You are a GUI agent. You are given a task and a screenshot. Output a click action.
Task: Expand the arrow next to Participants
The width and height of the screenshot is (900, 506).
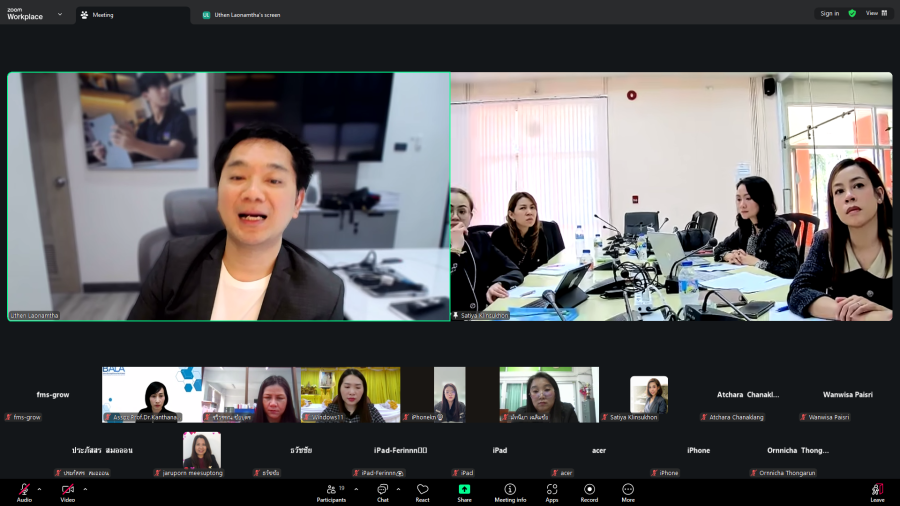click(x=356, y=489)
